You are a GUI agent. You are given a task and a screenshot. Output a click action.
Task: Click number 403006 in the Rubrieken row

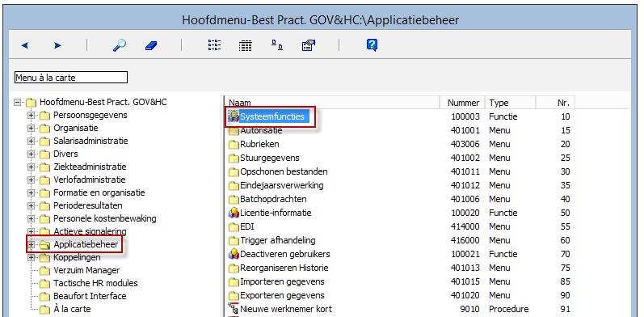pos(465,144)
